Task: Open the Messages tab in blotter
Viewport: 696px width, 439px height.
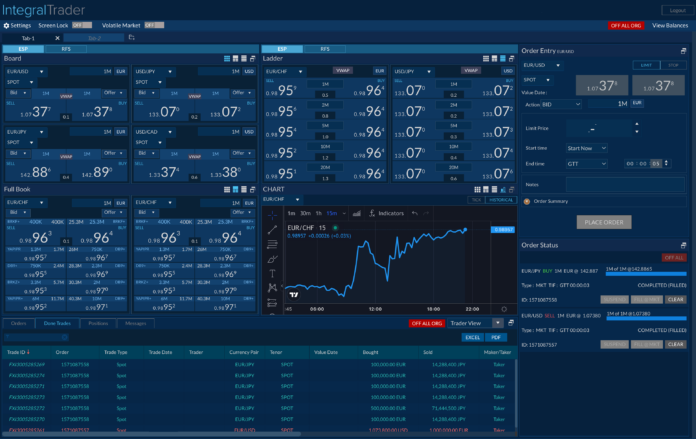Action: pyautogui.click(x=136, y=324)
